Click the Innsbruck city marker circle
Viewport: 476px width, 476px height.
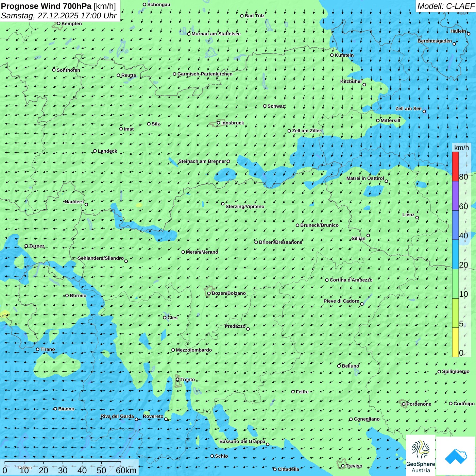tap(219, 123)
